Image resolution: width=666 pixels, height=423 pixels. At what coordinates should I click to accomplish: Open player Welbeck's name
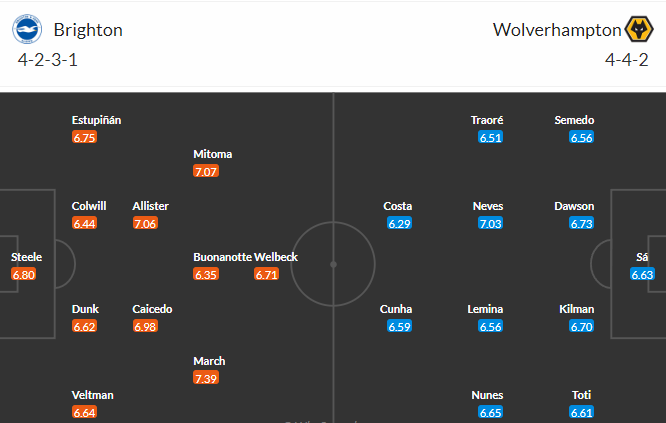tap(276, 257)
